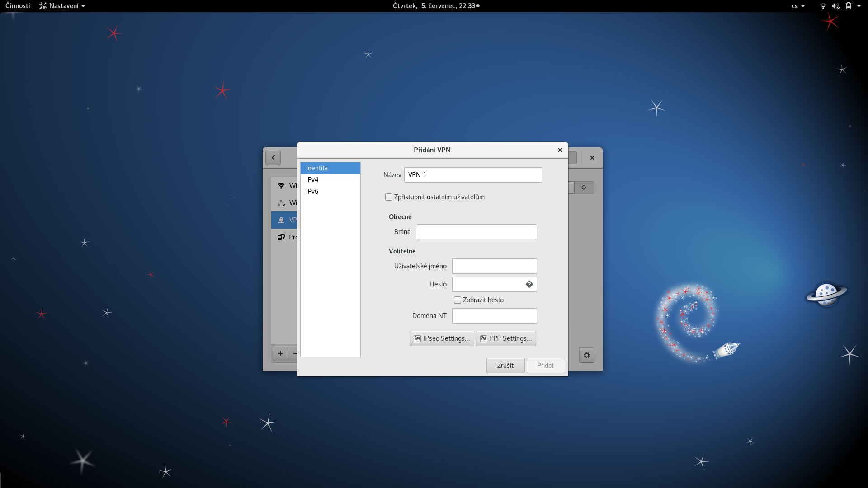The image size is (868, 488).
Task: Click the plus button to add a connection
Action: (280, 353)
